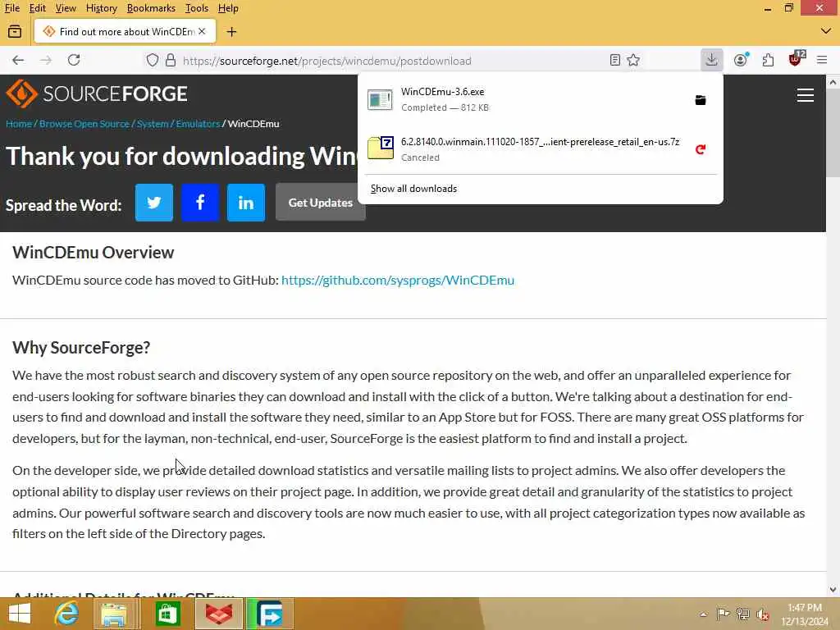Reload the current page
The image size is (840, 630).
pos(74,60)
